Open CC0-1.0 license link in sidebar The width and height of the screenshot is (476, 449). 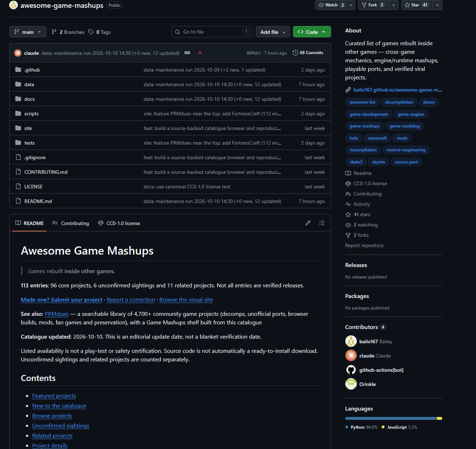pyautogui.click(x=366, y=184)
